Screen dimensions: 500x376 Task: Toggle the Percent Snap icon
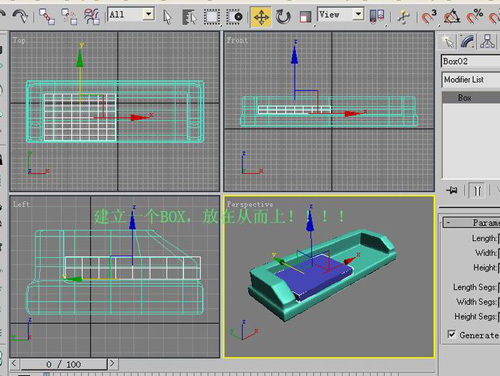tap(475, 17)
